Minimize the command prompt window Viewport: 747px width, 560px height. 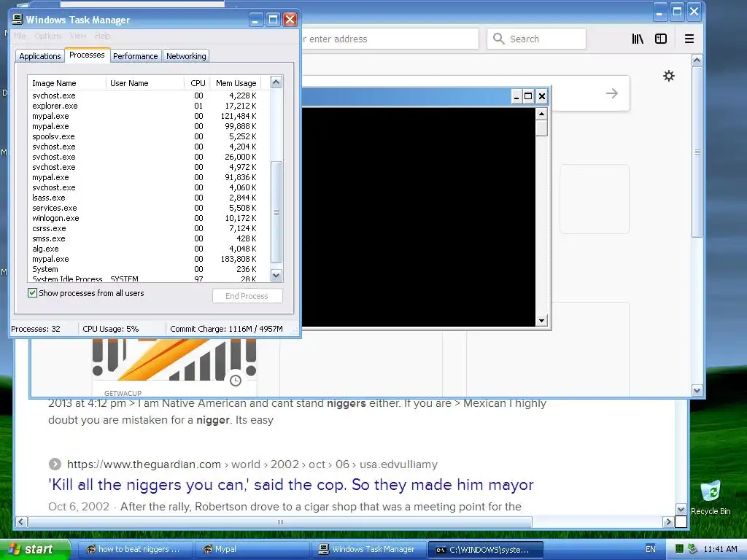[516, 97]
